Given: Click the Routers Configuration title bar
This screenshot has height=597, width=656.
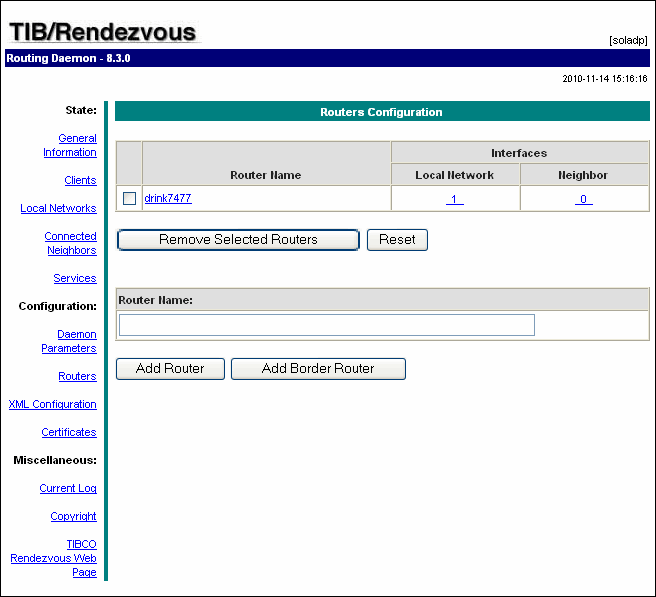Looking at the screenshot, I should coord(382,112).
